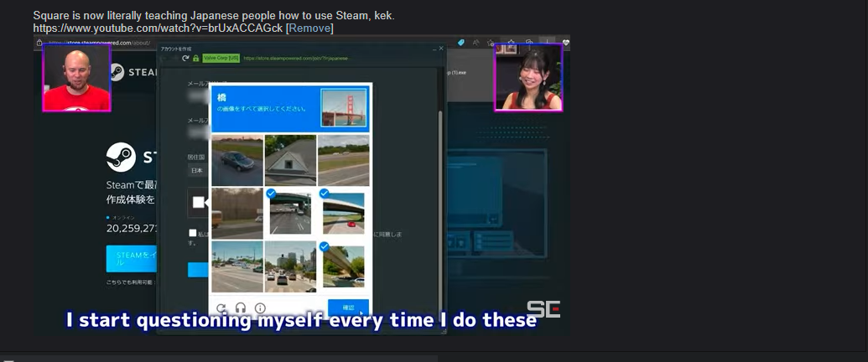The width and height of the screenshot is (868, 362).
Task: Select the captcha tile showing downtown traffic
Action: (x=290, y=266)
